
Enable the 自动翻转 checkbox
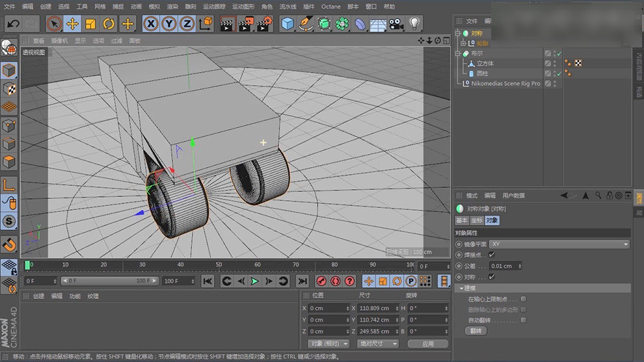(x=524, y=320)
